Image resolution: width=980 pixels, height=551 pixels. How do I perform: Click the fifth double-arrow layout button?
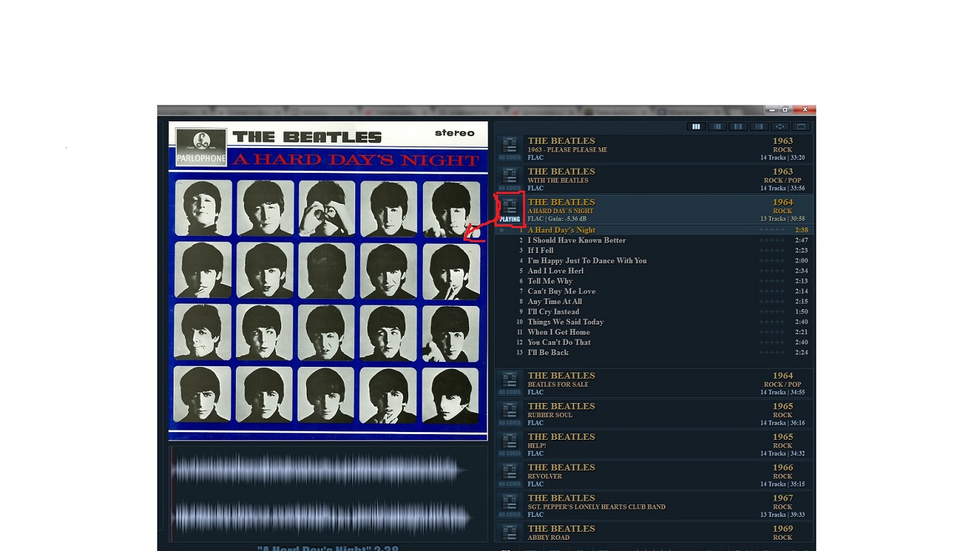pos(780,127)
